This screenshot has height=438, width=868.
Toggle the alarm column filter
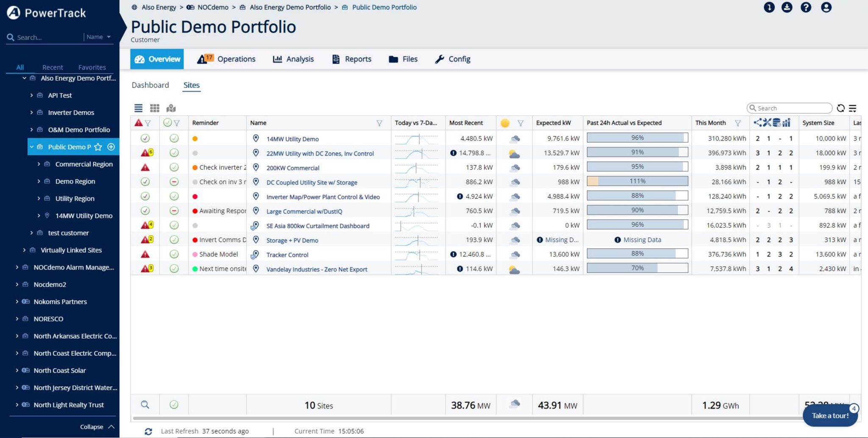tap(148, 123)
